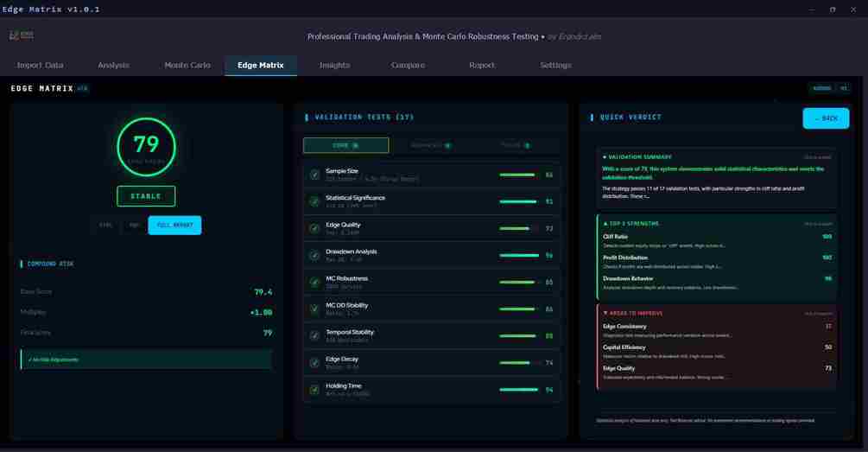This screenshot has height=452, width=868.
Task: Open the Report tab
Action: tap(482, 66)
